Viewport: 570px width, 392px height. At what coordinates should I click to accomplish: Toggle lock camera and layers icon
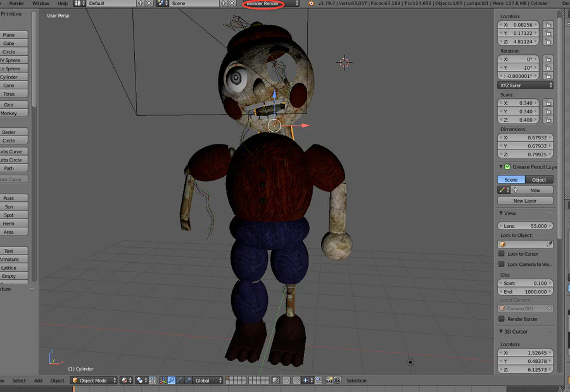276,381
